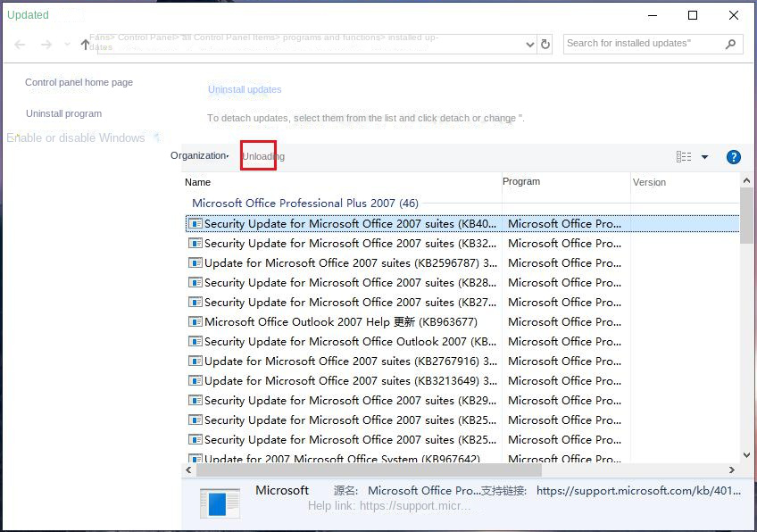Switch to Uninstall program in the sidebar
This screenshot has height=532, width=757.
coord(62,114)
